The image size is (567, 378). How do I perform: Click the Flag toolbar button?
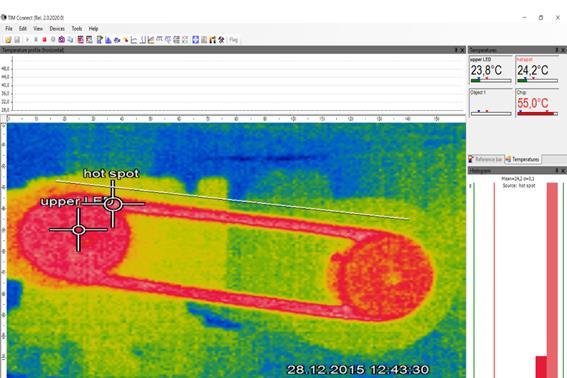click(234, 40)
